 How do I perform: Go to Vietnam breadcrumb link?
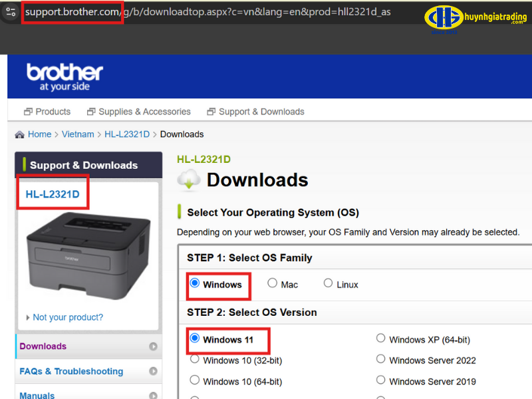[x=78, y=134]
